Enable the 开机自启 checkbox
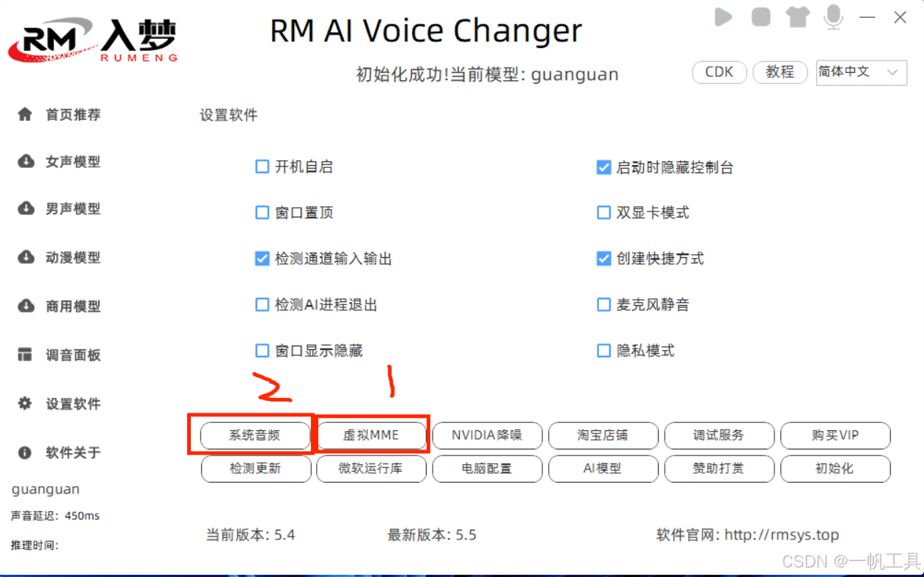This screenshot has width=924, height=577. click(262, 167)
